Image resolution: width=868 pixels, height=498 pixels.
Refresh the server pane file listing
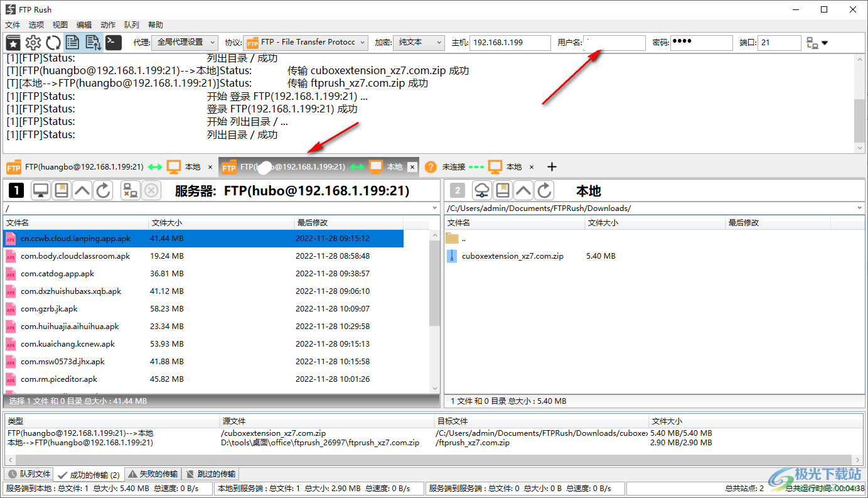click(x=103, y=191)
